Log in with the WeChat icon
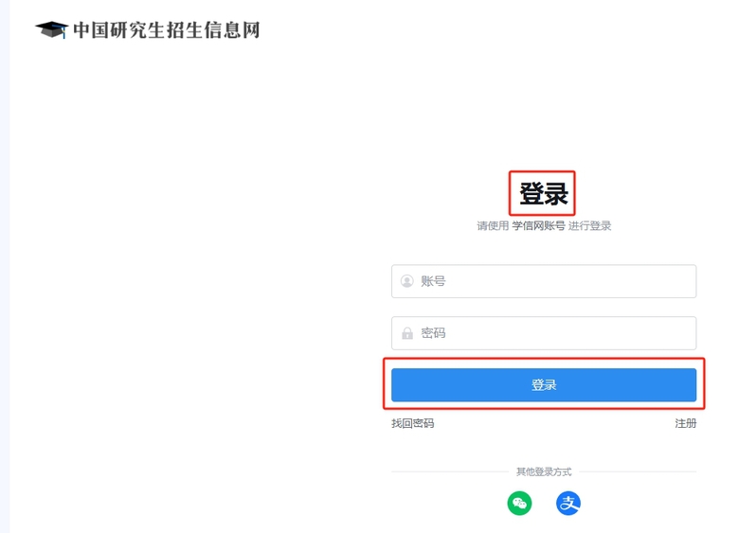 [x=519, y=503]
